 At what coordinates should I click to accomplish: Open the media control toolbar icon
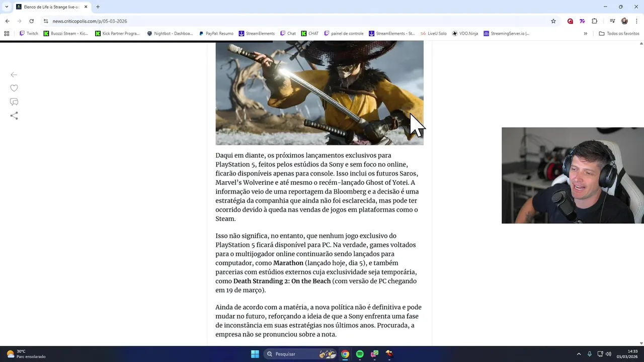click(612, 21)
